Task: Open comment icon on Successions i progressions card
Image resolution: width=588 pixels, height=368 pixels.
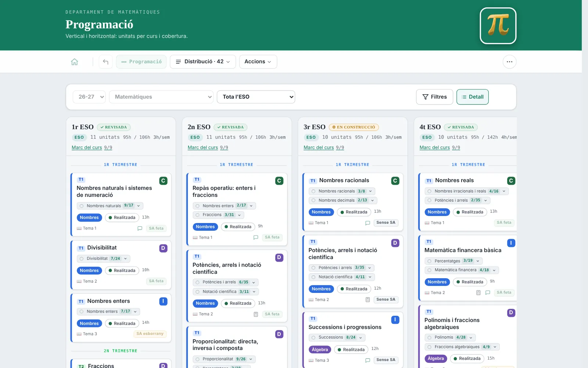Action: [x=367, y=360]
